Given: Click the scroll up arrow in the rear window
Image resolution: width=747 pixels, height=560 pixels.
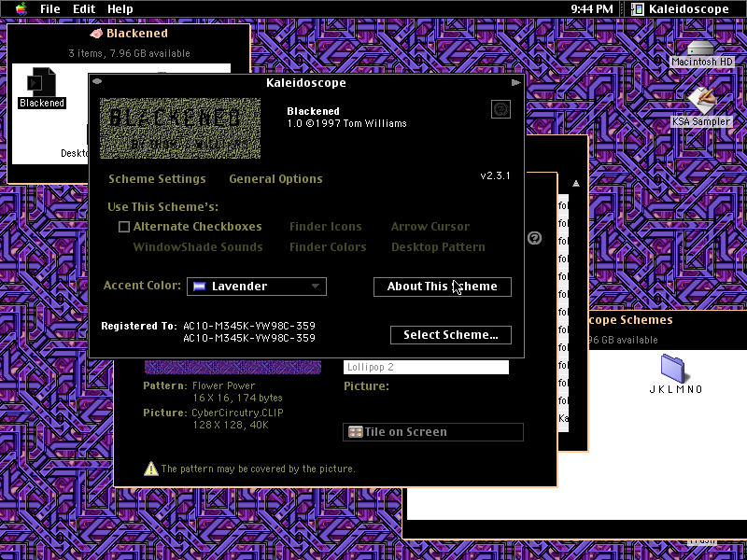Looking at the screenshot, I should 576,183.
